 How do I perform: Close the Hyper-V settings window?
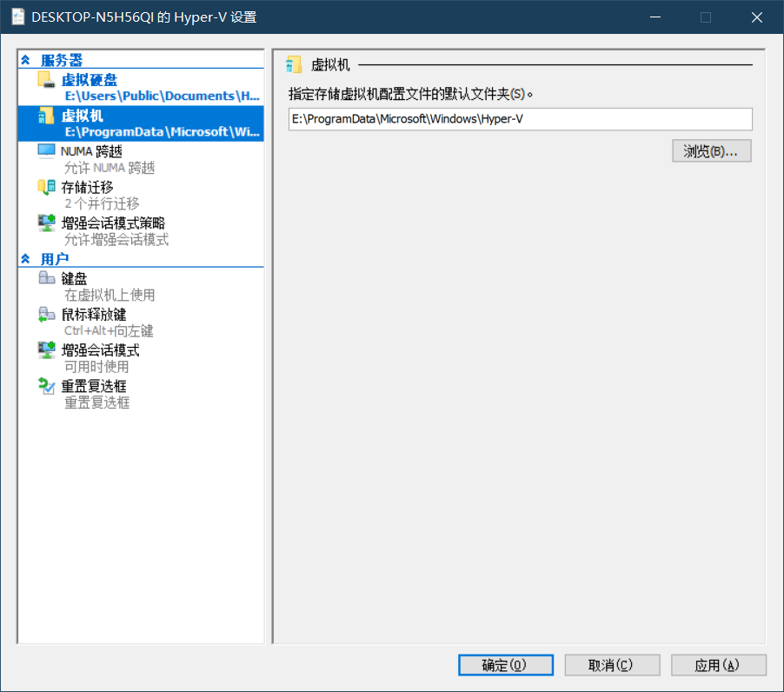click(756, 17)
